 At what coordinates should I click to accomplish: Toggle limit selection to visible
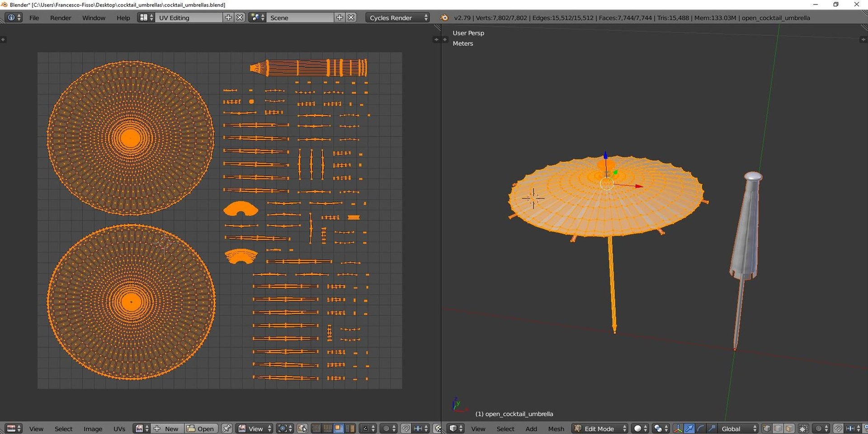click(x=803, y=428)
